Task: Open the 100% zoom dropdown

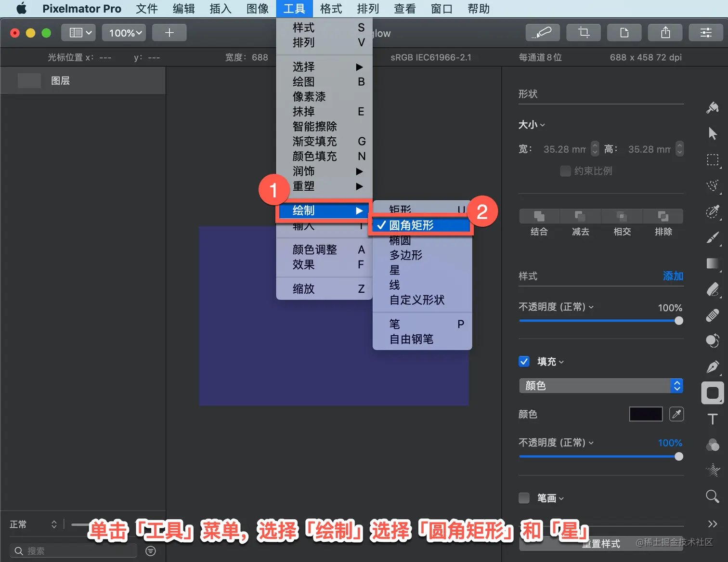Action: click(x=125, y=33)
